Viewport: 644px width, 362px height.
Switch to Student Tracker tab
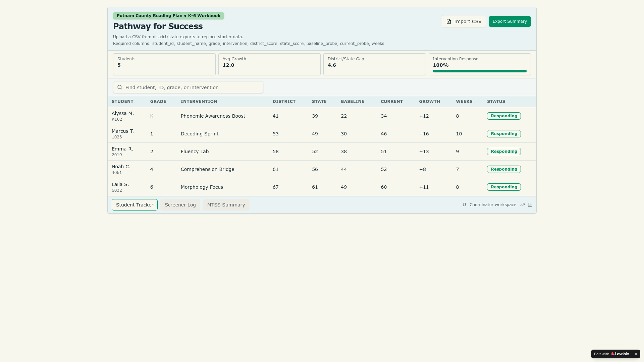click(x=135, y=205)
